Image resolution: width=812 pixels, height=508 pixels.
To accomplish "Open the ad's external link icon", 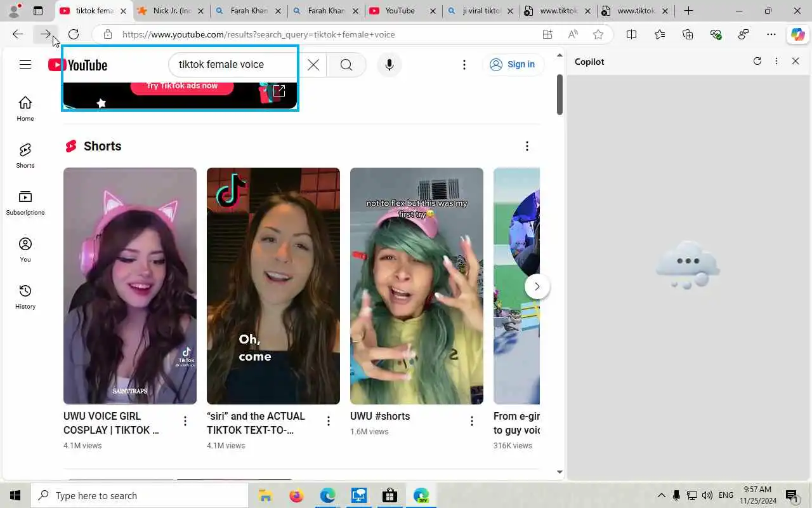I will pos(279,91).
